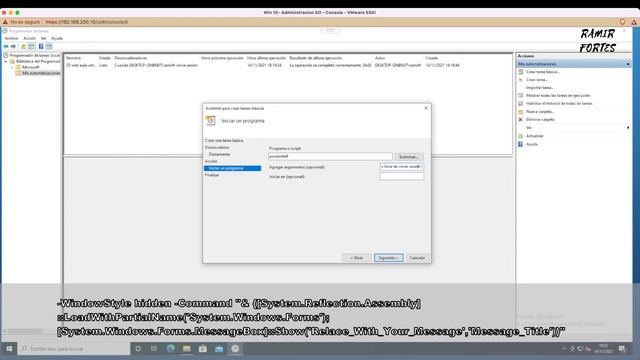This screenshot has width=640, height=360.
Task: Click the red X Eliminar carpeta icon
Action: tap(520, 120)
